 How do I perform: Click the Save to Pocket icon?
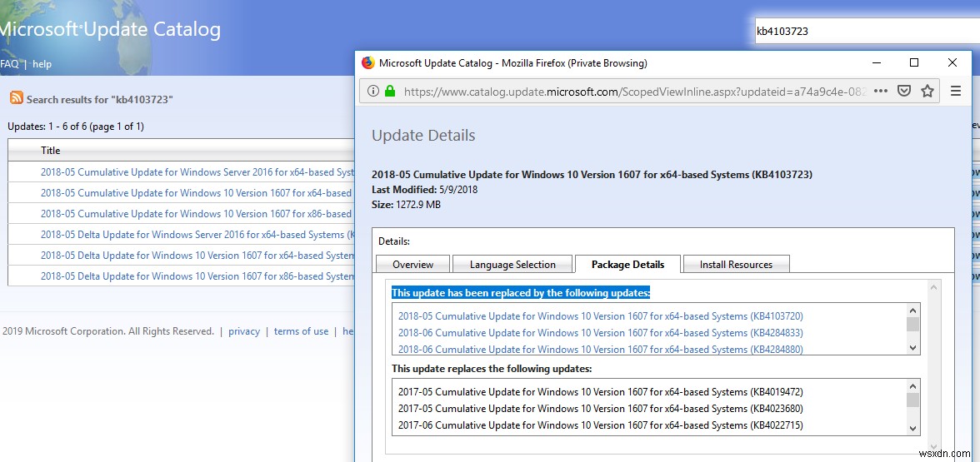point(903,92)
